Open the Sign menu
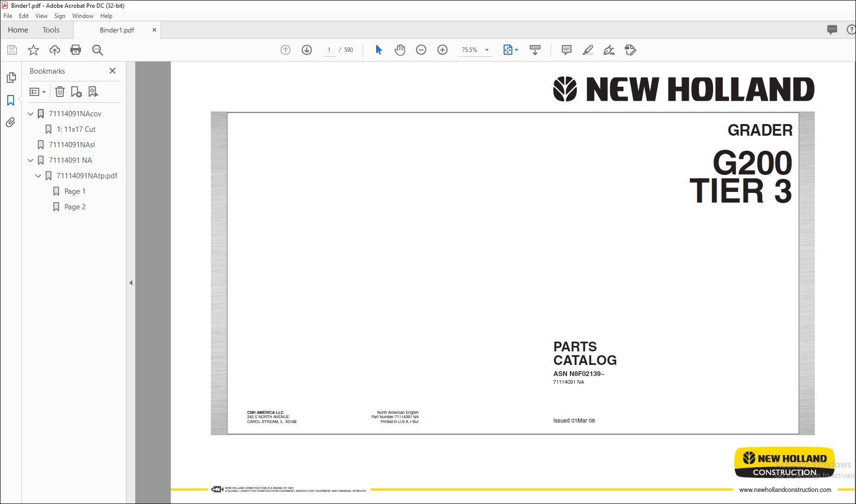 [60, 16]
